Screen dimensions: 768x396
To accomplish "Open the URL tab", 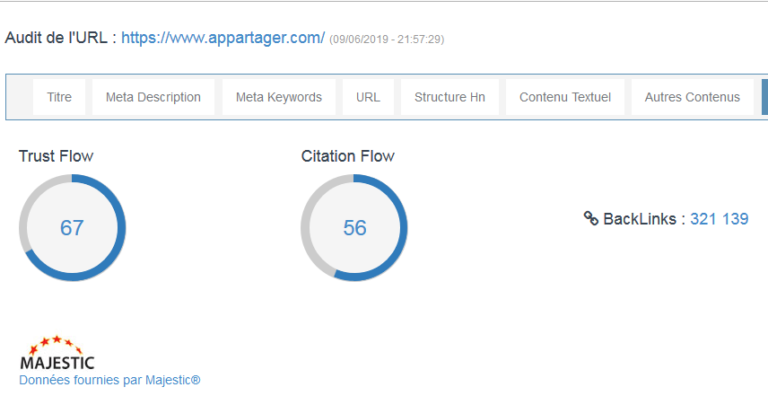I will (368, 97).
